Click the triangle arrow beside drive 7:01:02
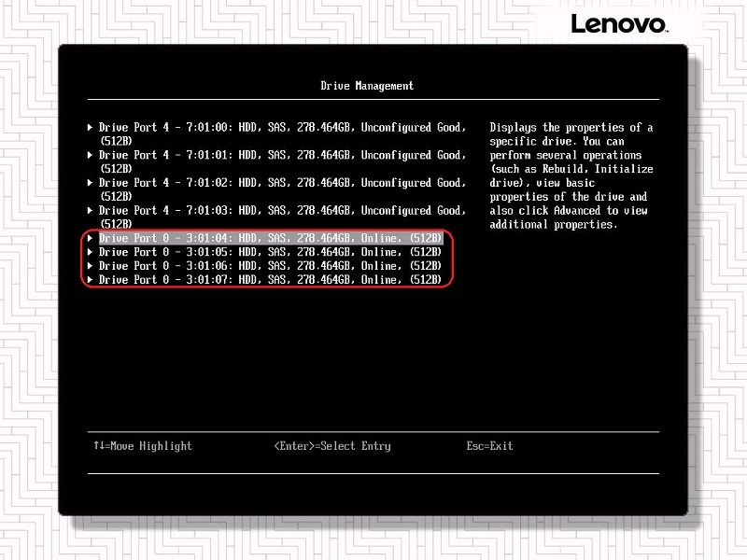This screenshot has height=560, width=747. click(x=90, y=183)
